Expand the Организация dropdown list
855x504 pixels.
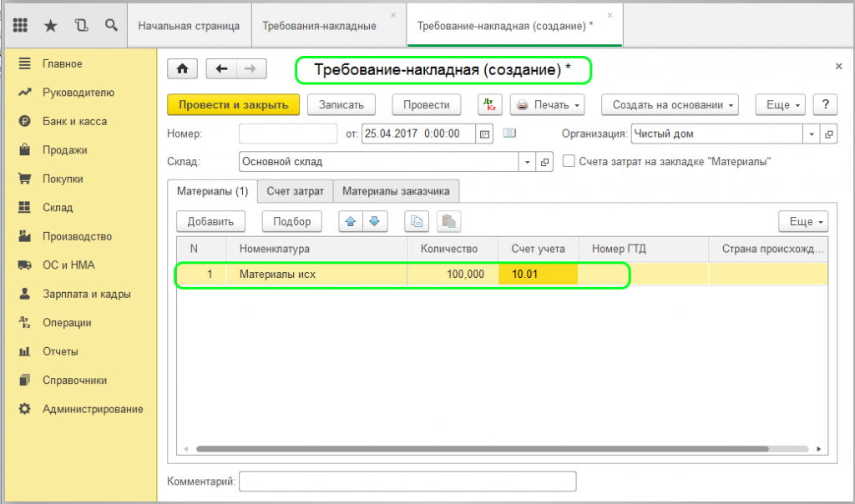pos(812,134)
